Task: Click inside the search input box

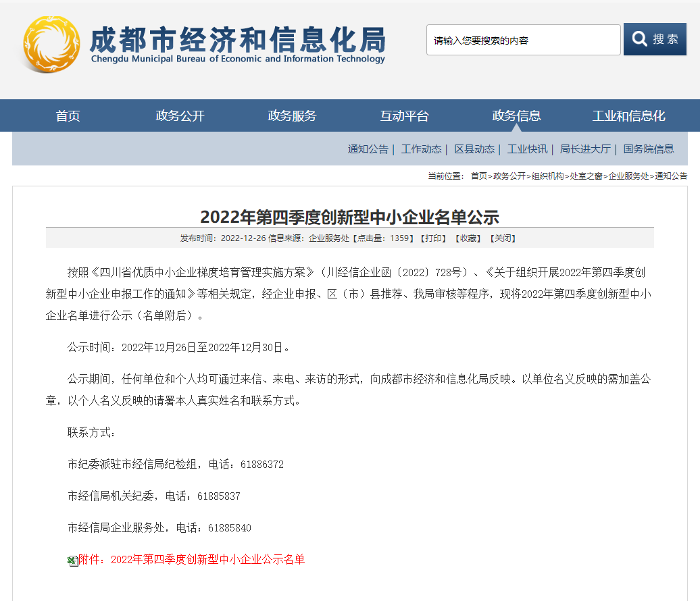Action: coord(522,38)
